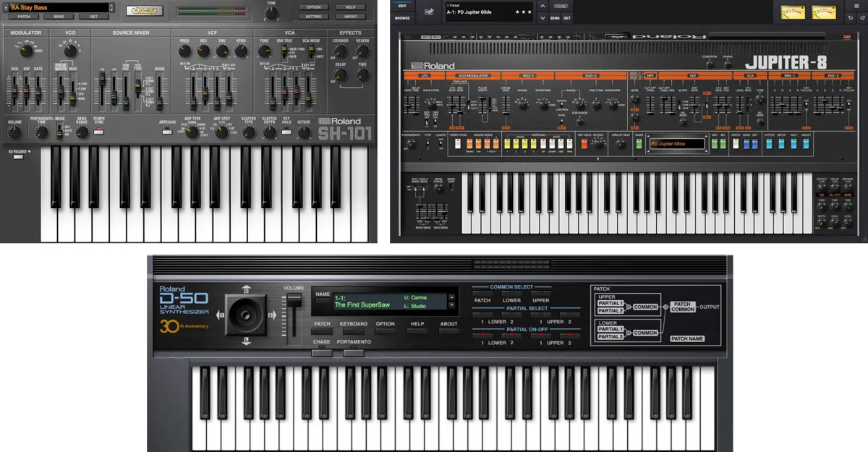Screen dimensions: 868x452
Task: Expand the SH-101 Keyboard dropdown arrow
Action: point(31,153)
